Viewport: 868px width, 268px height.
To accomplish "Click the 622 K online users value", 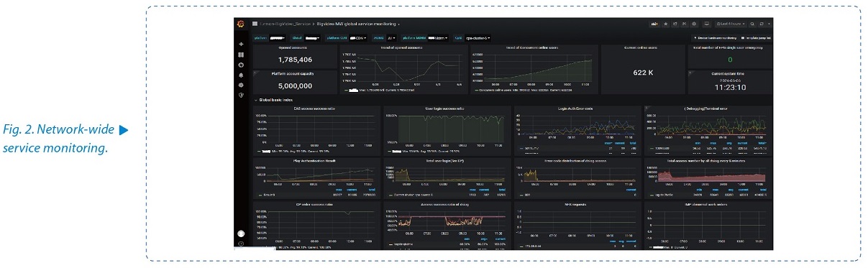I will tap(643, 73).
